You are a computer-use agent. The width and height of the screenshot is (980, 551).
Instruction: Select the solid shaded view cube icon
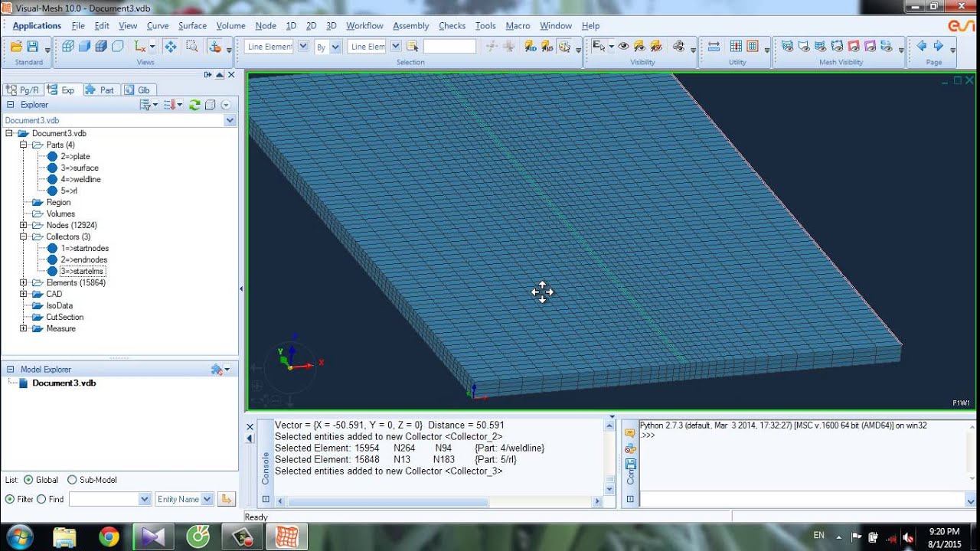click(84, 47)
